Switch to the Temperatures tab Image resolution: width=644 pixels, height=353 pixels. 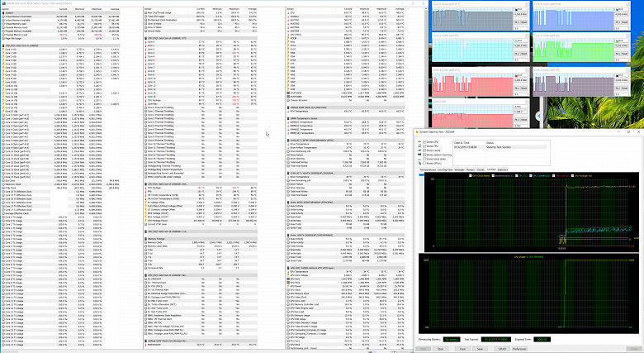pyautogui.click(x=428, y=169)
